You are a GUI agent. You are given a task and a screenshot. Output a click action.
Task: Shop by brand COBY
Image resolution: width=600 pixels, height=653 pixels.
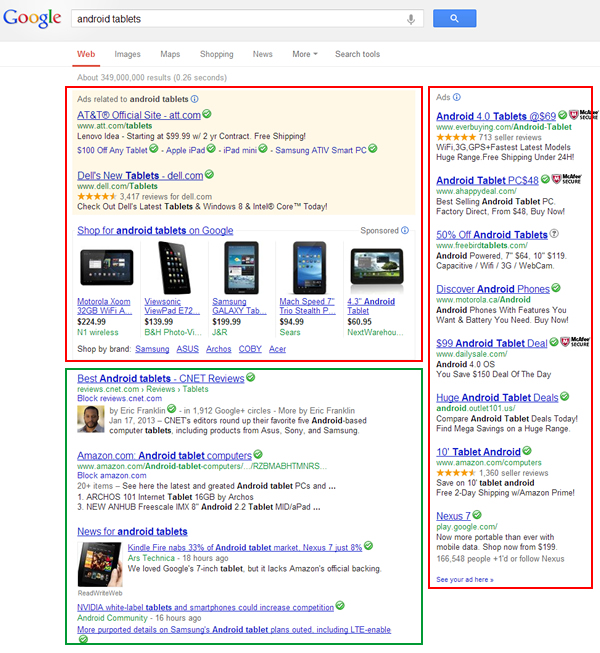click(250, 349)
